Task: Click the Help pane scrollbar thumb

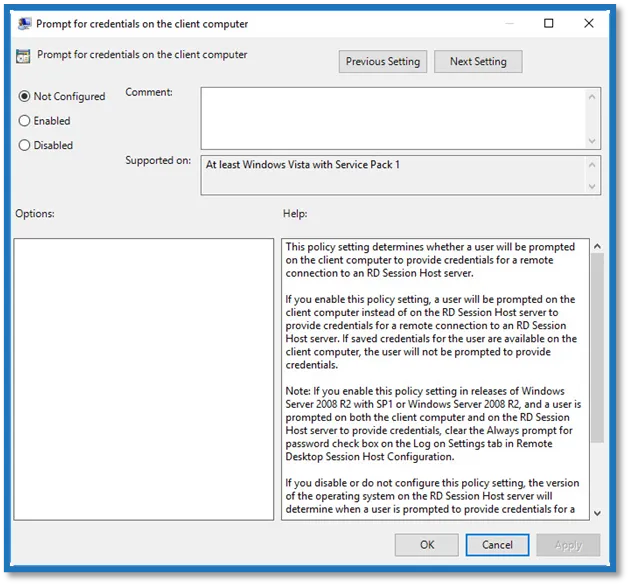Action: pyautogui.click(x=597, y=348)
